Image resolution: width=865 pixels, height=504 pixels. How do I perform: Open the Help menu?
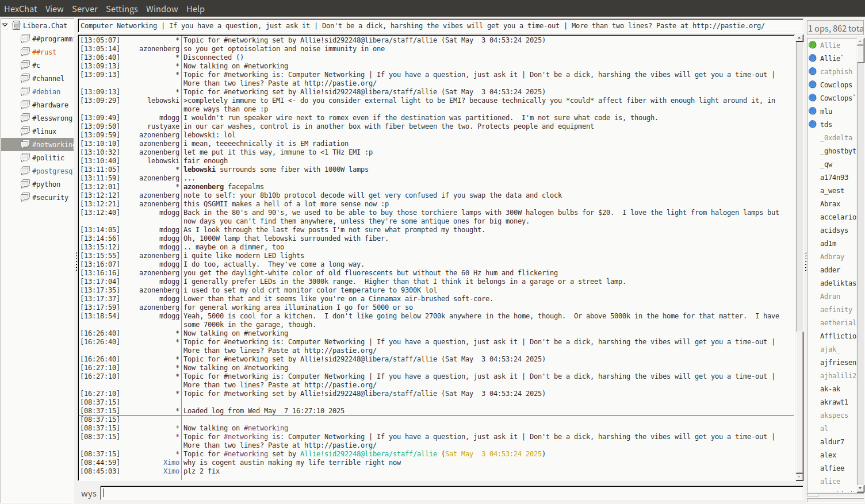(x=196, y=9)
